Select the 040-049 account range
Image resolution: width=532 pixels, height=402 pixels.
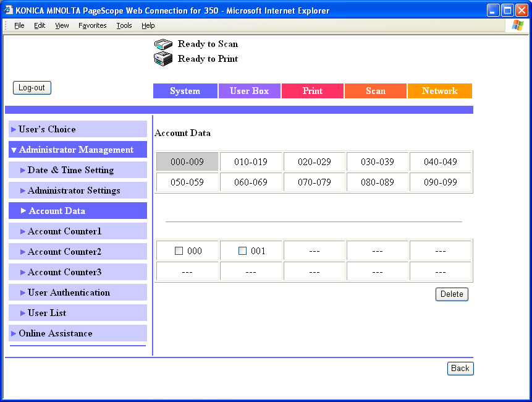(441, 161)
